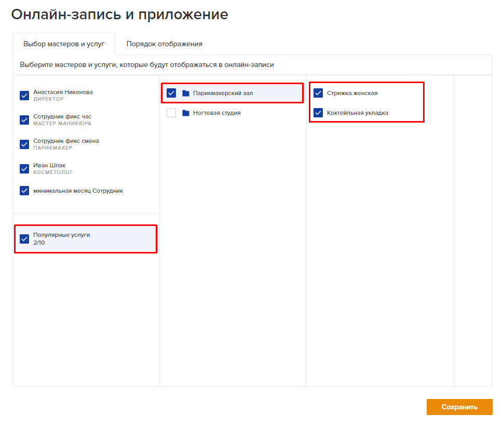Uncheck Коктейльная укладка service checkbox
Viewport: 504px width, 427px height.
318,113
